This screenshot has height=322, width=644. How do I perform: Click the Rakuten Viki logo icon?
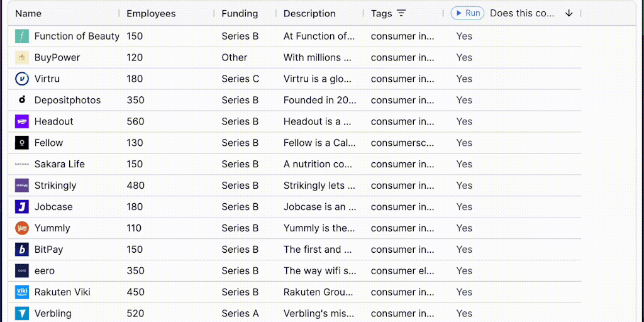22,292
